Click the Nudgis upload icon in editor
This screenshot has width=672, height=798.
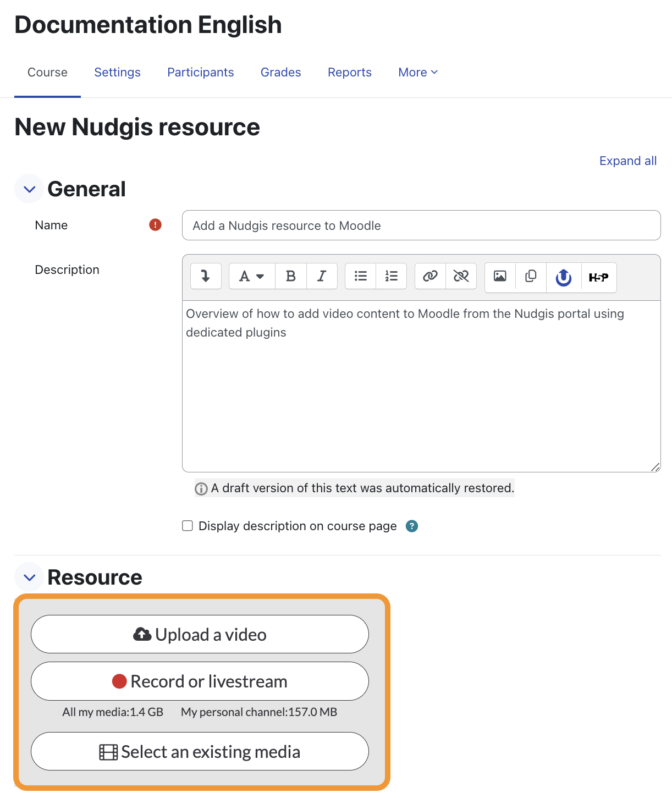tap(564, 277)
